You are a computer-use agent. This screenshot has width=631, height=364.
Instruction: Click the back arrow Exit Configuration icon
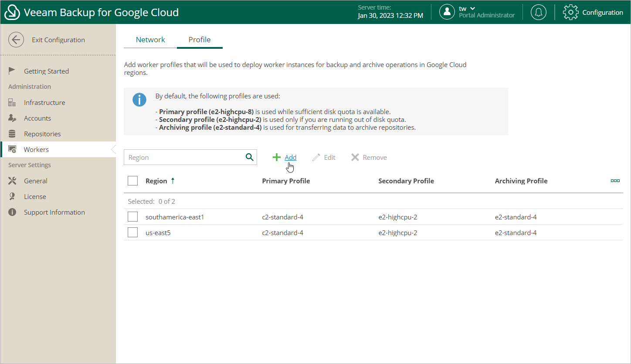coord(16,40)
